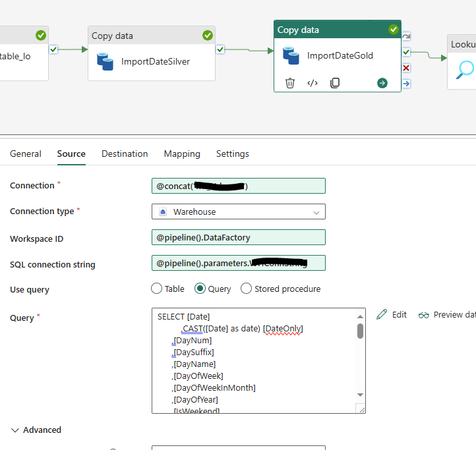Image resolution: width=476 pixels, height=450 pixels.
Task: Click the Edit pencil icon next to Query
Action: 382,314
